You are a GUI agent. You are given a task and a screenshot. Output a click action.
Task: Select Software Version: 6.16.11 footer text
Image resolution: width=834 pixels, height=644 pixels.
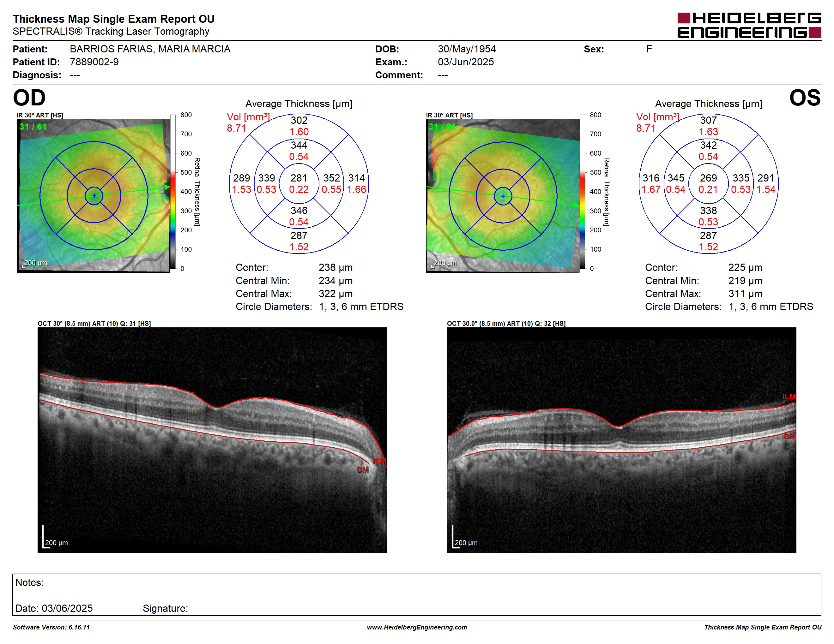click(51, 628)
